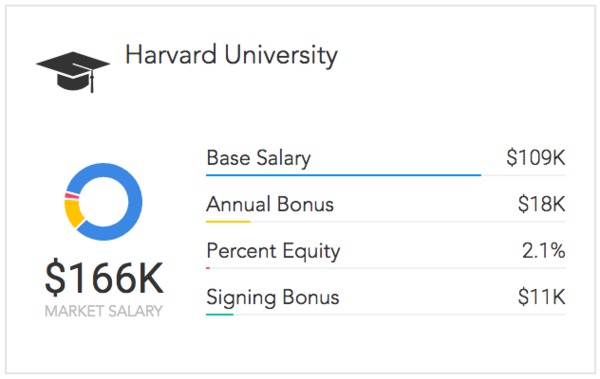
Task: Click the yellow Annual Bonus progress bar
Action: click(x=228, y=221)
